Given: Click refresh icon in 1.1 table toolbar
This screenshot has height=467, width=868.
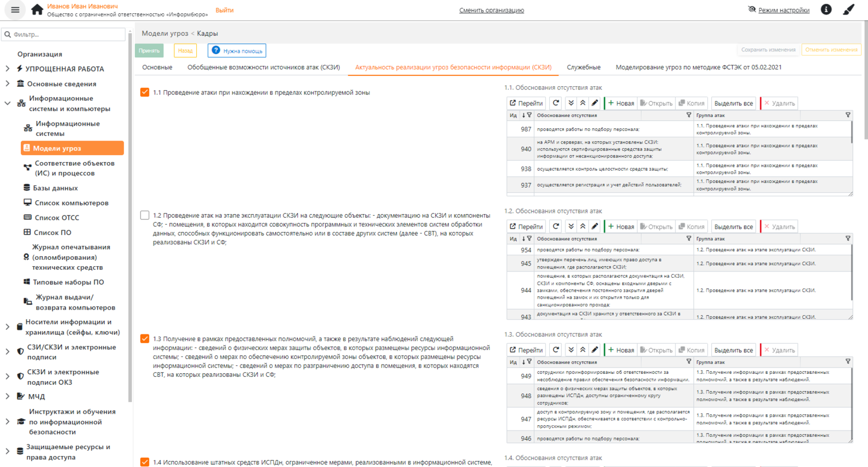Looking at the screenshot, I should (556, 104).
